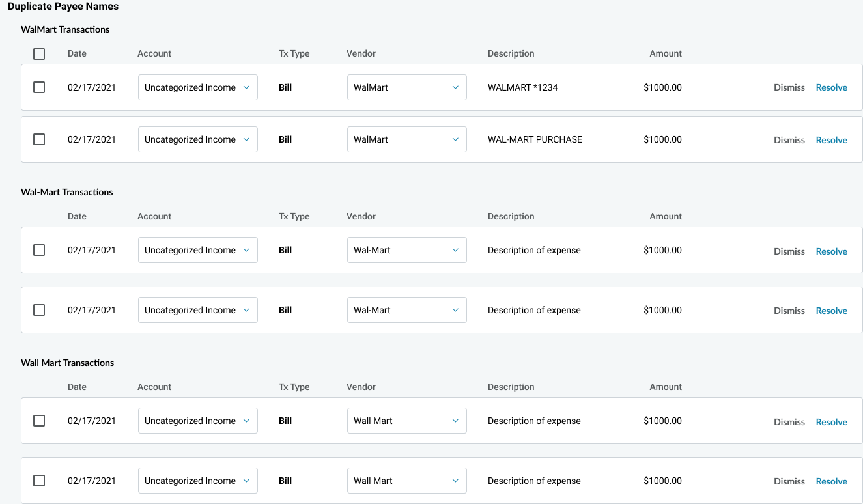
Task: Click Amount column header under Wal-Mart Transactions
Action: coord(666,216)
